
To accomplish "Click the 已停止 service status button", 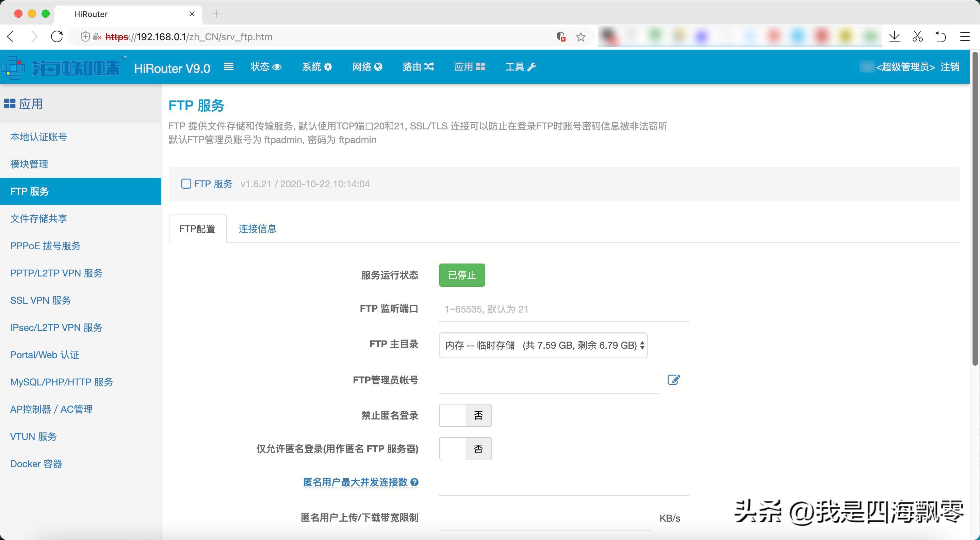I will (x=461, y=275).
